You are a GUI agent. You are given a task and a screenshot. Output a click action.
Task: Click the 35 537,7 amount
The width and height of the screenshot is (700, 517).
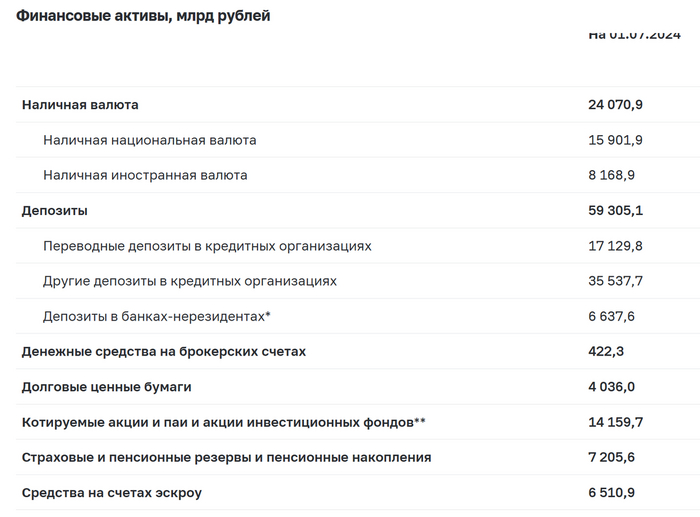(615, 281)
